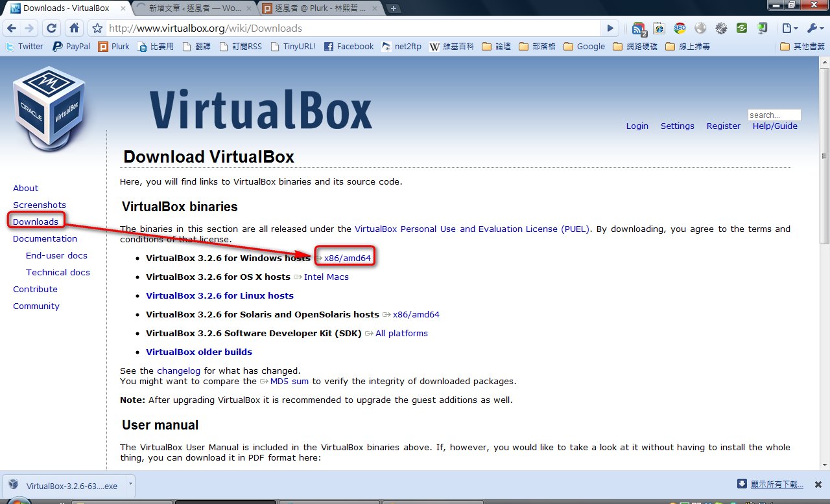Click the Intel Macs download link
Viewport: 830px width, 504px height.
[x=326, y=277]
